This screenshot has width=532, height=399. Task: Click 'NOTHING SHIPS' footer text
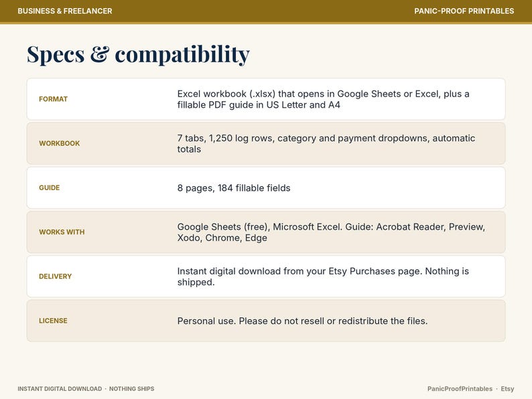click(131, 389)
